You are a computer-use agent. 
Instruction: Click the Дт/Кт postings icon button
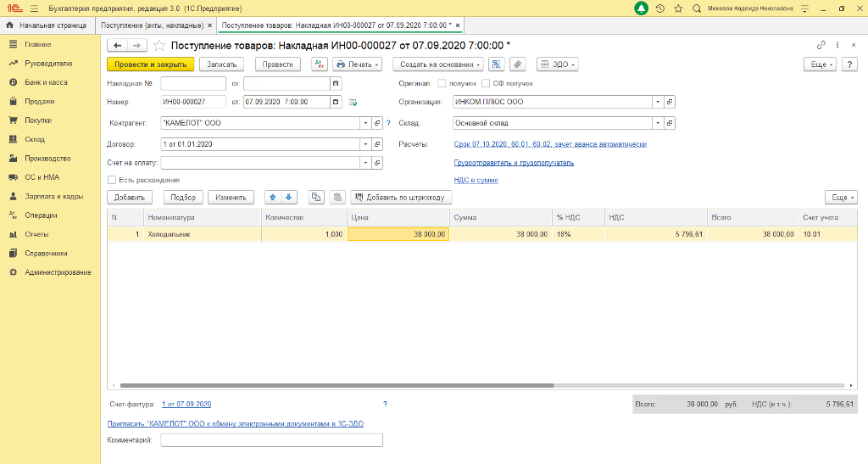point(319,64)
